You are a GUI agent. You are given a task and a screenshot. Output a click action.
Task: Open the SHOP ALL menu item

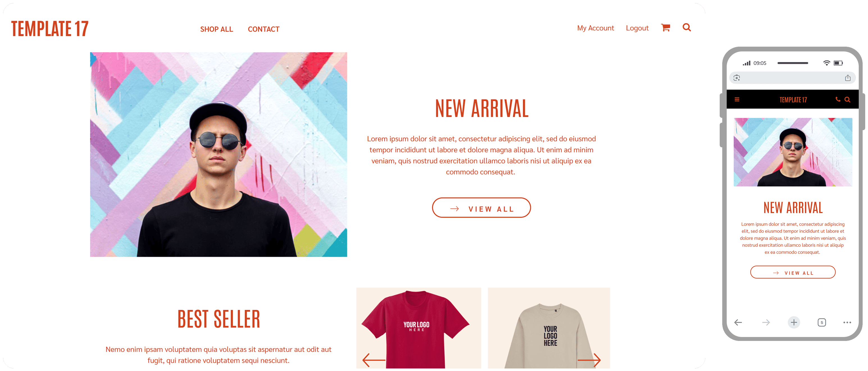217,29
